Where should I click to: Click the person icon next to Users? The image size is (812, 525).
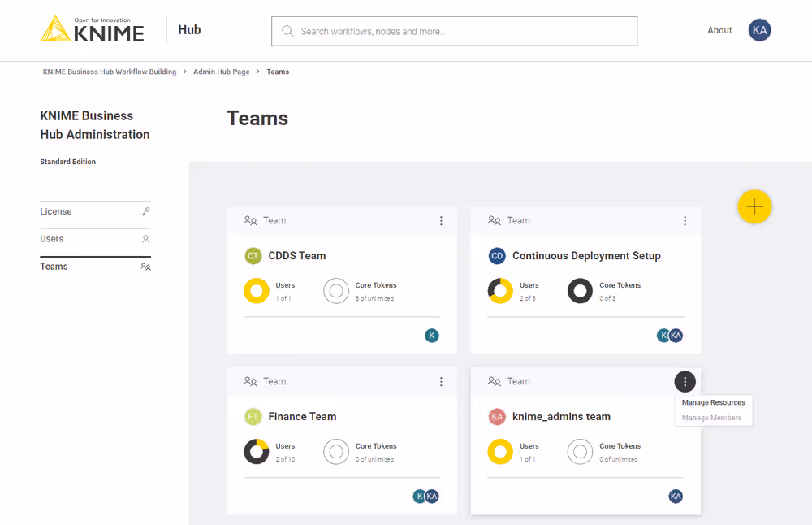pyautogui.click(x=146, y=239)
